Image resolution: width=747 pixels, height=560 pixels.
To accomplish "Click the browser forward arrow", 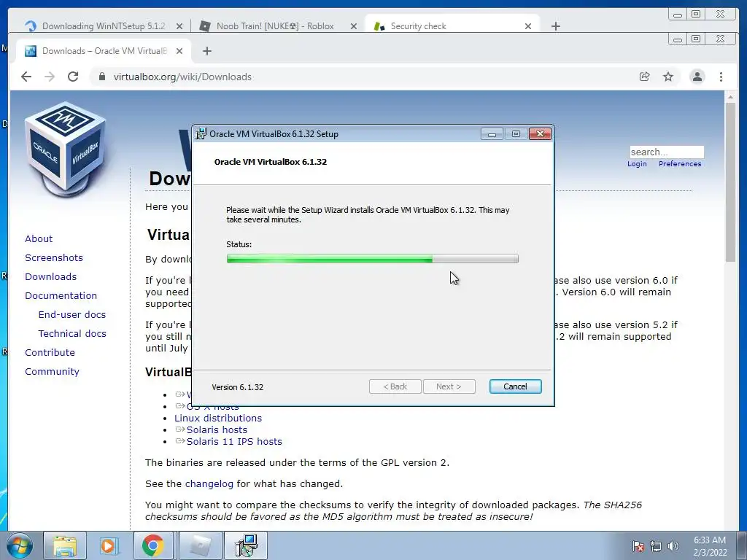I will click(x=50, y=77).
